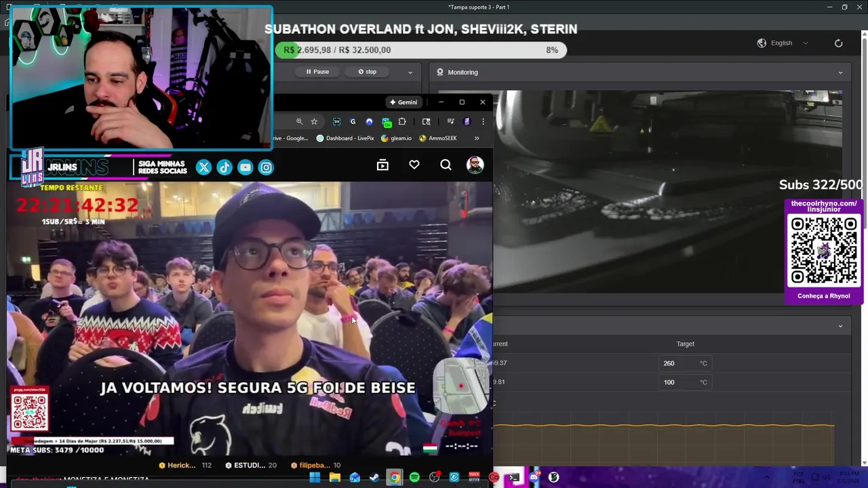Click the refresh icon in the printer app
Viewport: 868px width, 488px height.
coord(838,43)
